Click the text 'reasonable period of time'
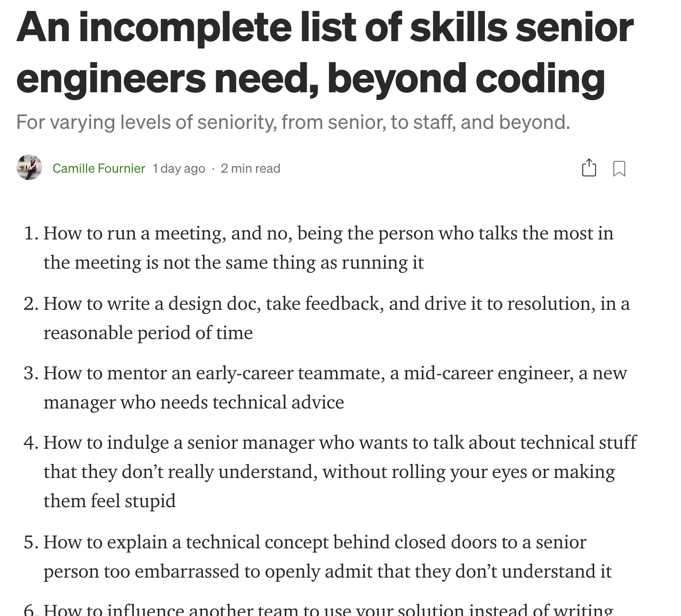The height and width of the screenshot is (616, 681). pyautogui.click(x=148, y=333)
